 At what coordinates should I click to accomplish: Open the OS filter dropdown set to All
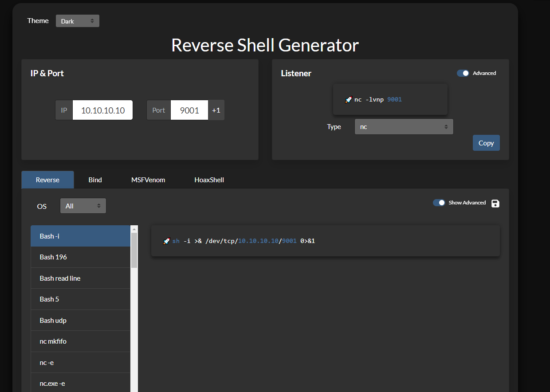83,206
